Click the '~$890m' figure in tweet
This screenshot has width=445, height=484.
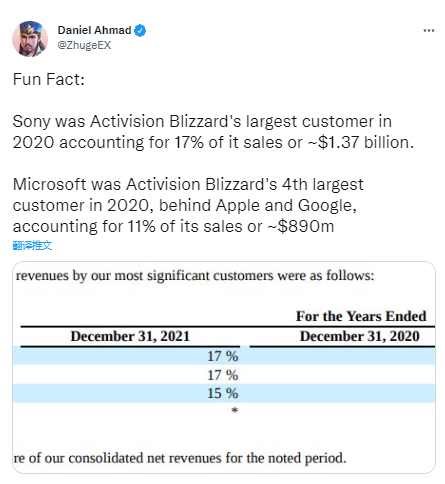(x=301, y=227)
